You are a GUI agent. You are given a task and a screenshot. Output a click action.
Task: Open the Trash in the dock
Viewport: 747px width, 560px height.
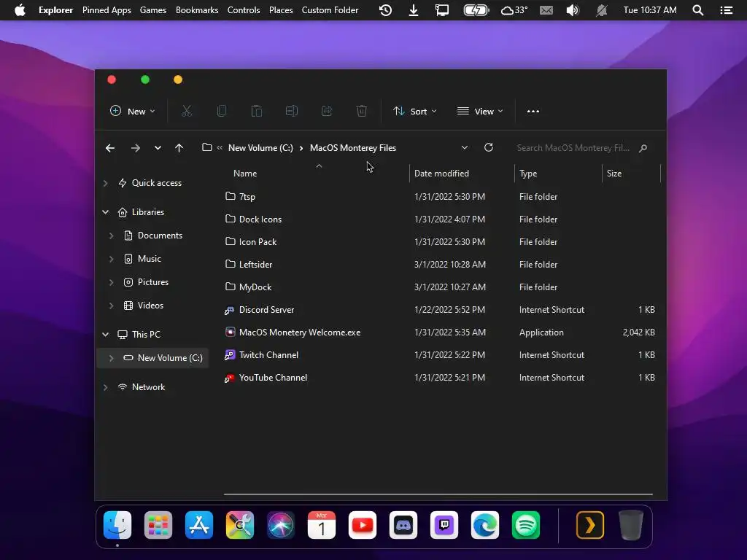631,525
